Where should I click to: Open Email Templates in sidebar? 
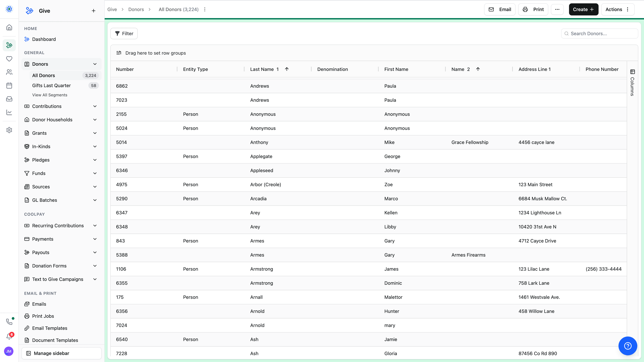[49, 328]
